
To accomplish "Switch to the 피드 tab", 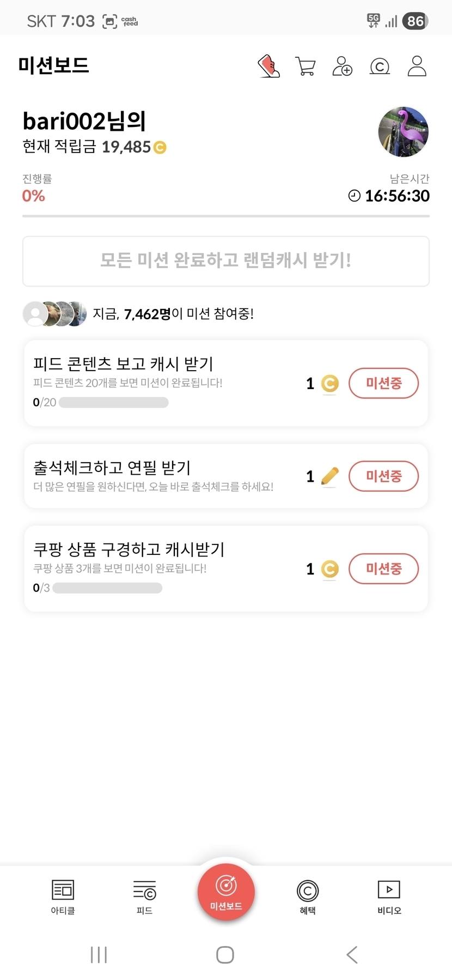I will (x=144, y=897).
